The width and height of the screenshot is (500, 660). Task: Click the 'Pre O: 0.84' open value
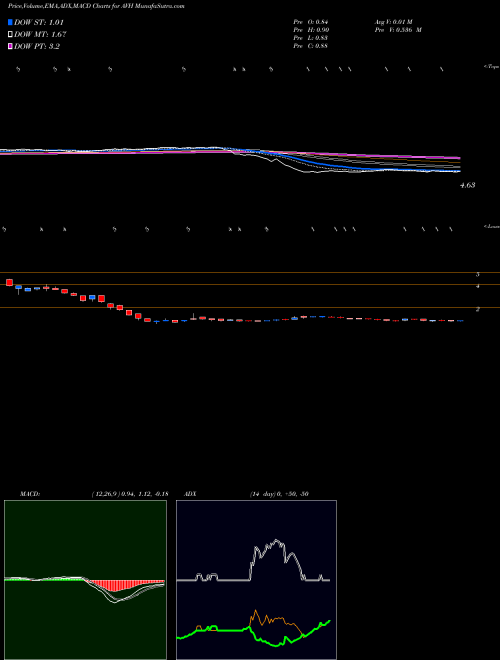coord(311,21)
